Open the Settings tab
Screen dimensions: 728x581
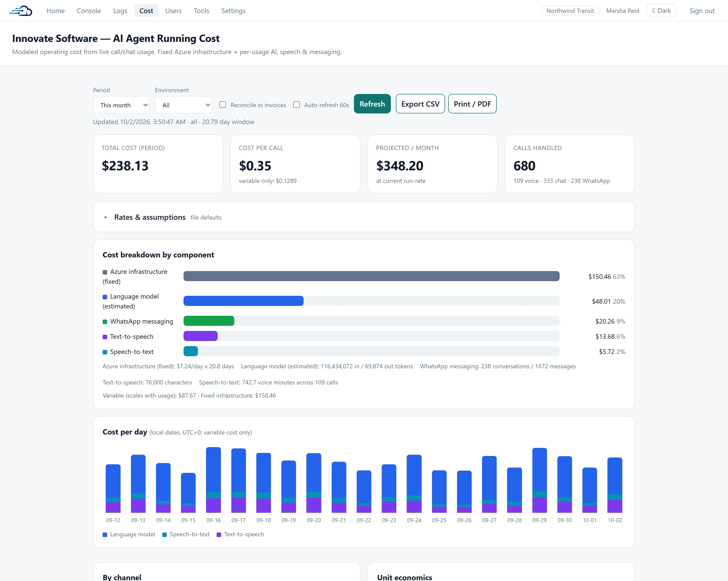tap(233, 11)
